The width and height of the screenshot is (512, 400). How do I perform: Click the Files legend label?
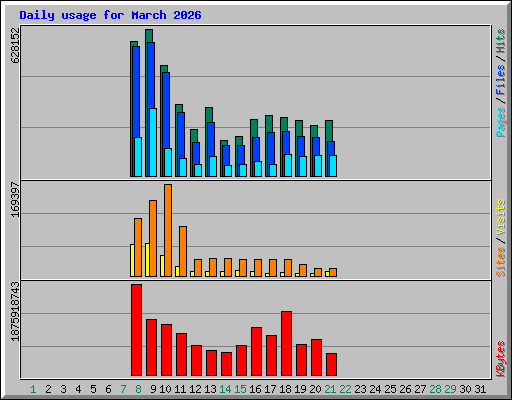coord(501,79)
